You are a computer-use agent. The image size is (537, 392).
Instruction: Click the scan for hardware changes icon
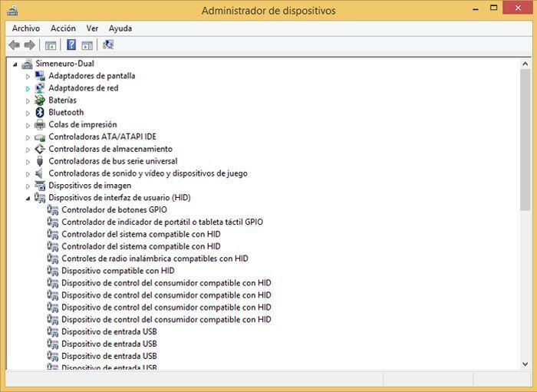point(108,44)
